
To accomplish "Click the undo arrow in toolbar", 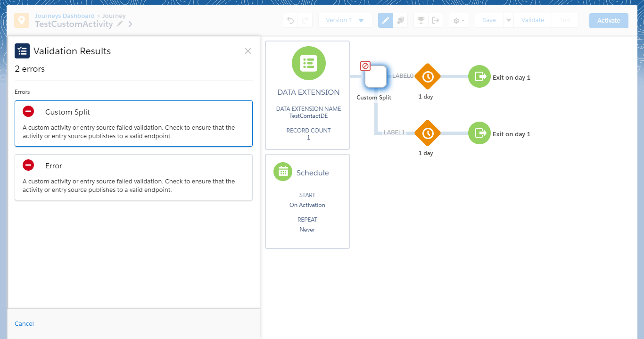I will (290, 20).
